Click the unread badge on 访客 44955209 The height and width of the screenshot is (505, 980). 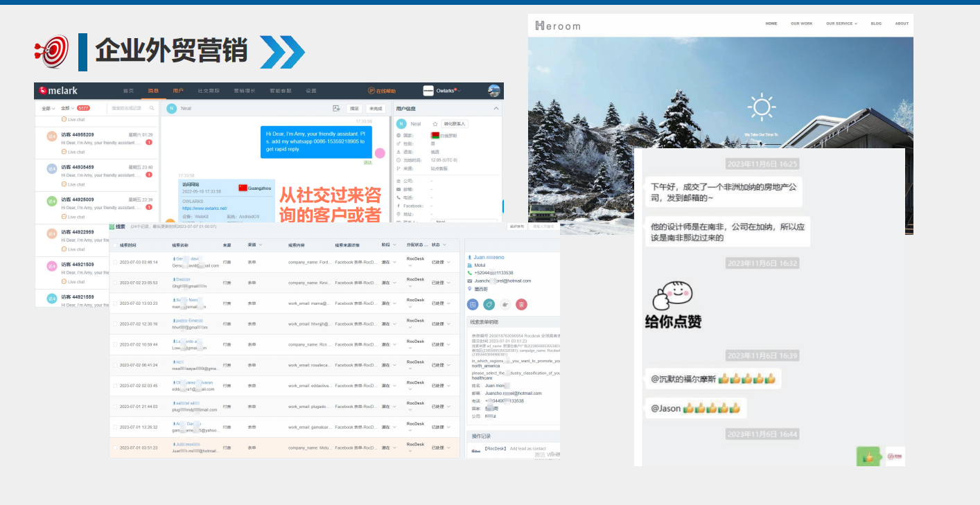[149, 143]
